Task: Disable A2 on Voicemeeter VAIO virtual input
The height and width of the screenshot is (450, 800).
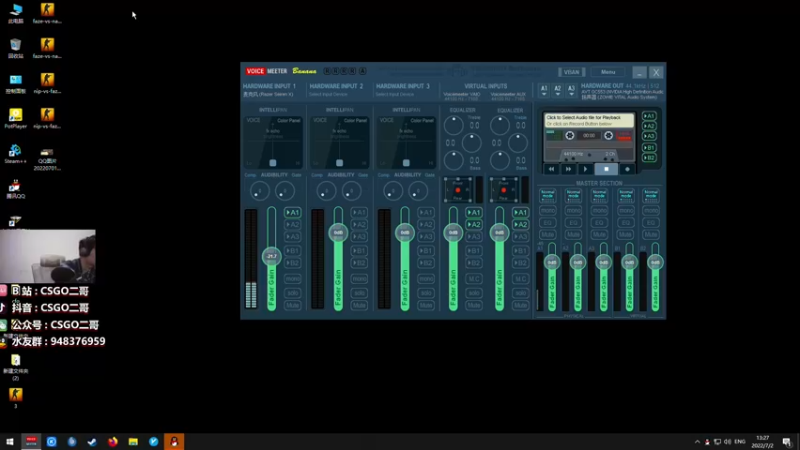Action: tap(474, 224)
